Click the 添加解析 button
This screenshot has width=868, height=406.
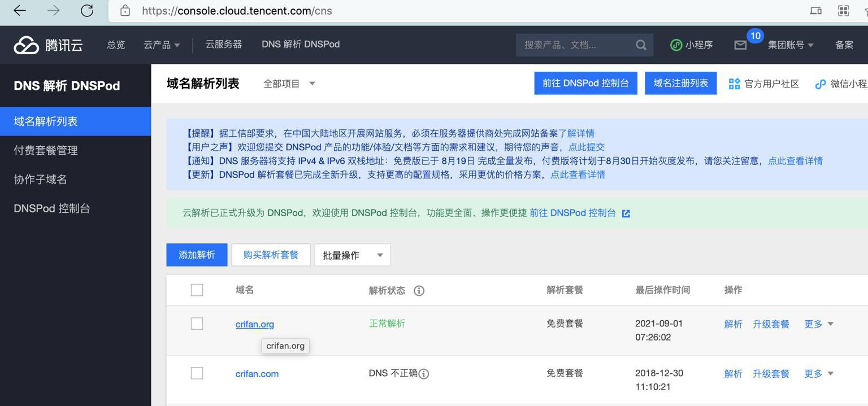pyautogui.click(x=197, y=255)
